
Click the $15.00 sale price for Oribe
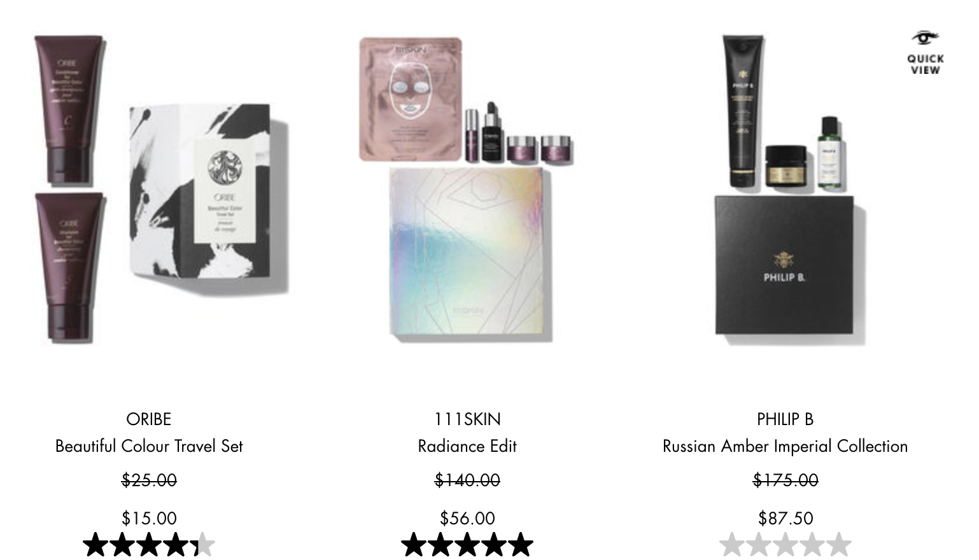pyautogui.click(x=149, y=518)
